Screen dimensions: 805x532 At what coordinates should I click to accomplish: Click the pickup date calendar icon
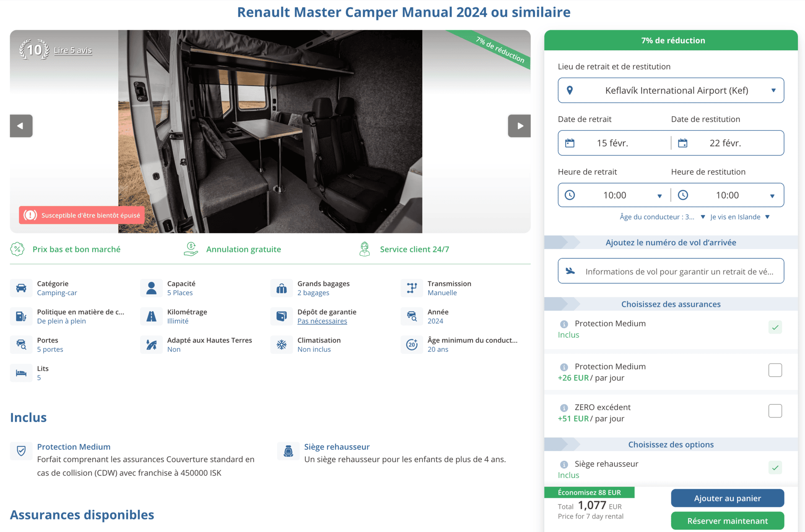(x=570, y=143)
